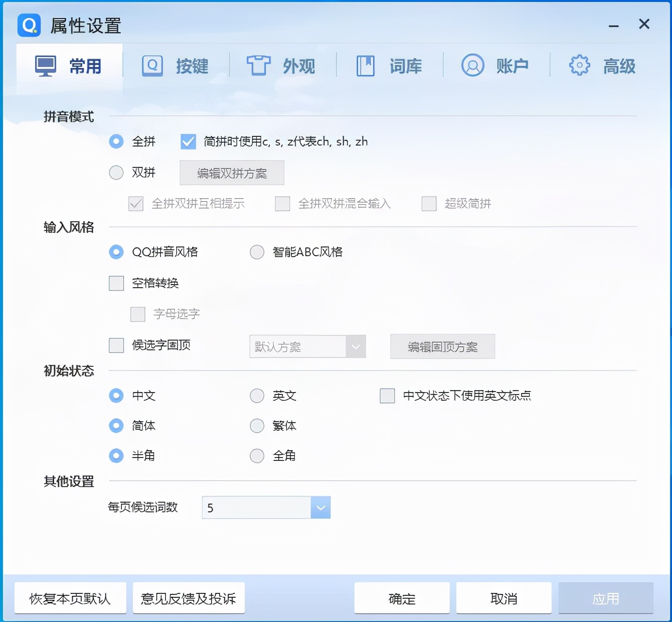Click the 恢复本页默认 button

click(69, 598)
